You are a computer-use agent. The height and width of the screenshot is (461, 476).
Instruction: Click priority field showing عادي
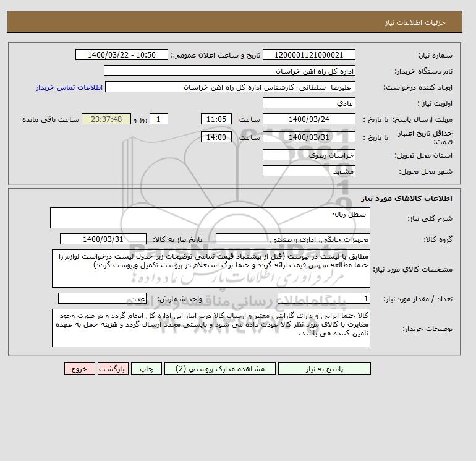(308, 103)
